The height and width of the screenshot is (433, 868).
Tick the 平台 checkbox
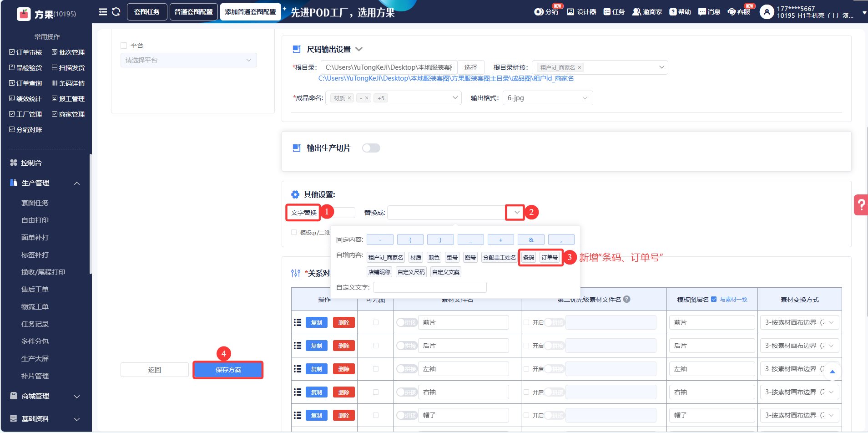pos(124,46)
